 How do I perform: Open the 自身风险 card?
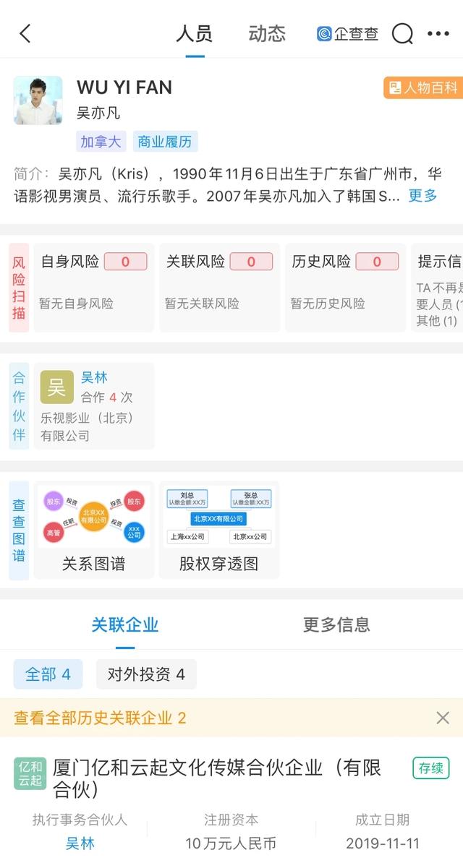click(94, 288)
